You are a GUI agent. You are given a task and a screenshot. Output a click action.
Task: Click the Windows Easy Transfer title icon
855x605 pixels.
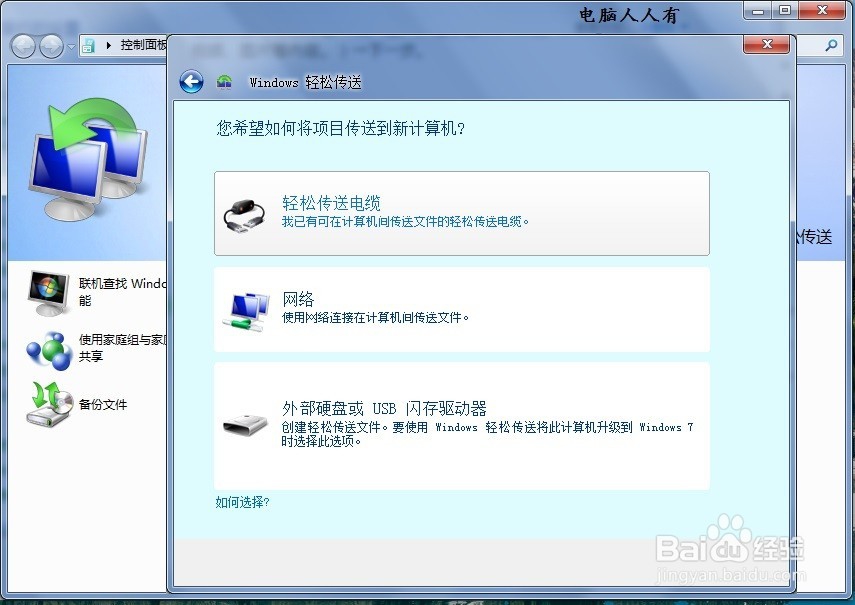224,82
